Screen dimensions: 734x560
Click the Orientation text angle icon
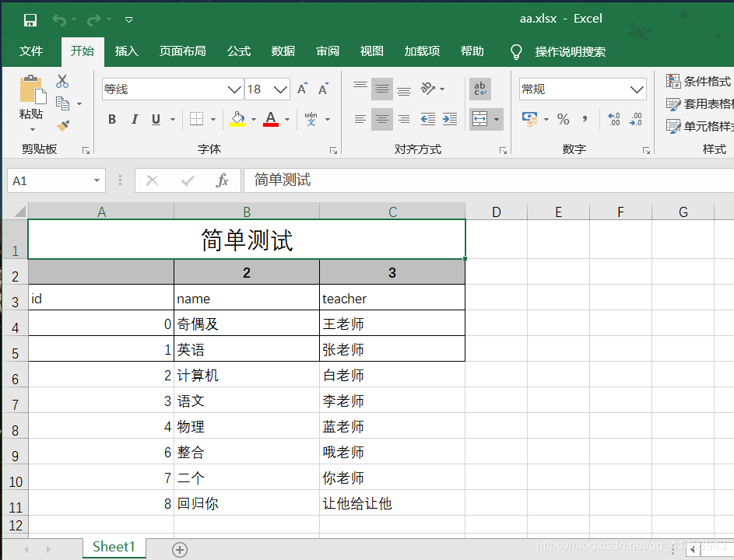coord(428,88)
